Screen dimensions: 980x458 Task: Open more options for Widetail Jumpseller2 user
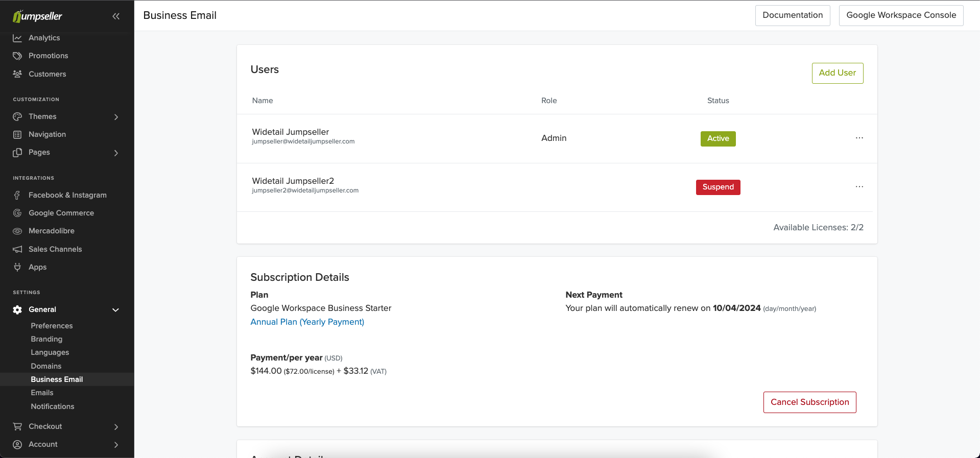coord(859,187)
